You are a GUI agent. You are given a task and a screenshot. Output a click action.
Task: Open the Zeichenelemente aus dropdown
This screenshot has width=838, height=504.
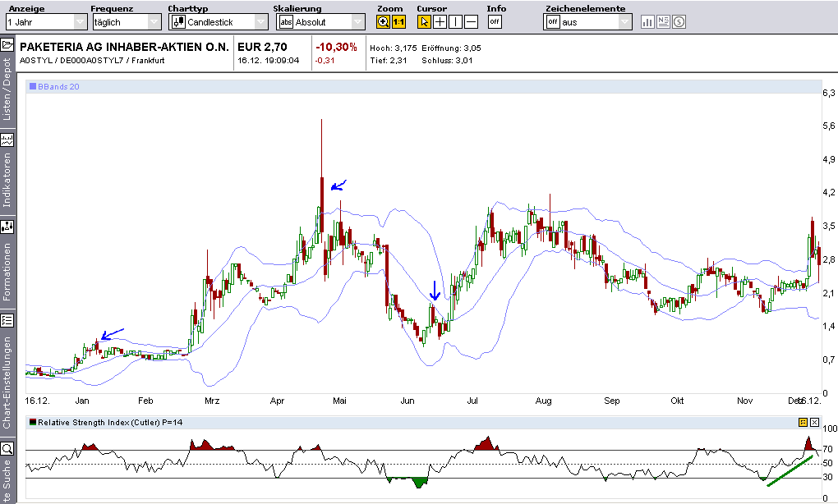(x=588, y=22)
